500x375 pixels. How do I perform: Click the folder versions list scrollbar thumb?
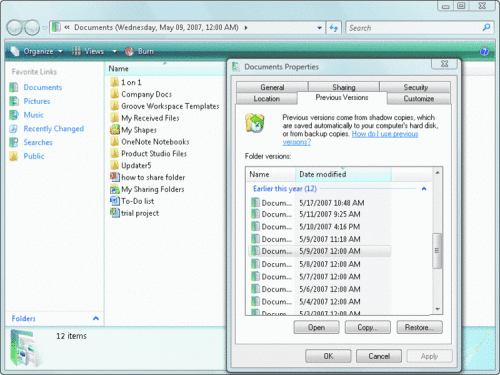(437, 251)
